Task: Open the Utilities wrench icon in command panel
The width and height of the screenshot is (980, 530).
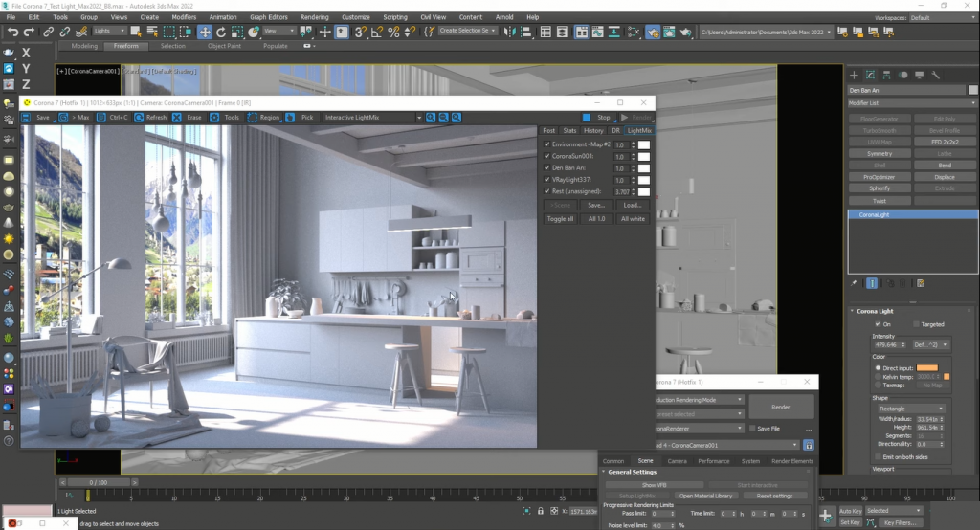Action: pos(935,75)
